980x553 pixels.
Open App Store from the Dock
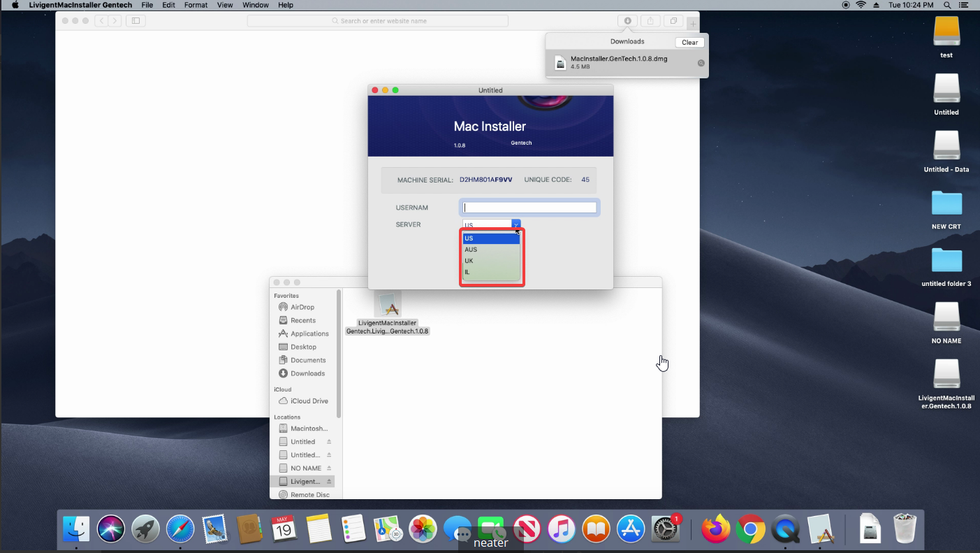(631, 529)
